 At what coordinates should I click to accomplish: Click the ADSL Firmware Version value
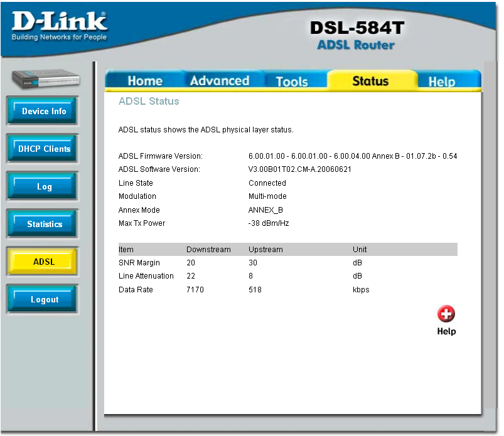click(x=352, y=156)
